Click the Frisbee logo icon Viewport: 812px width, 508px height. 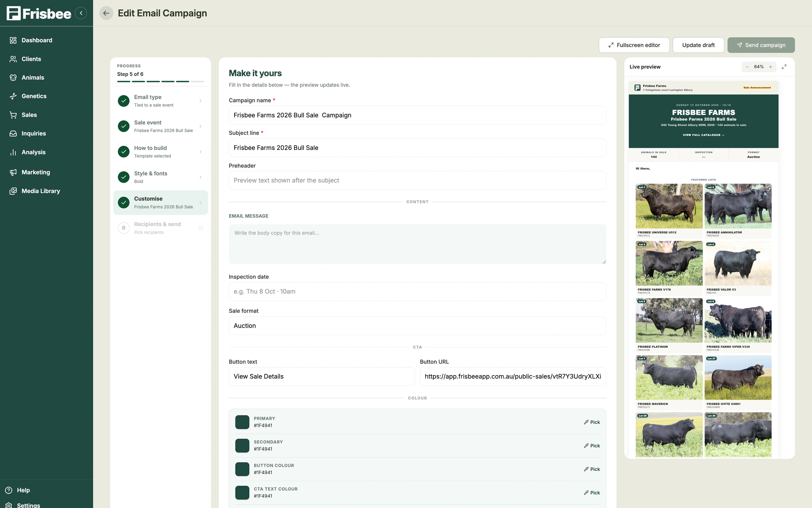[14, 13]
